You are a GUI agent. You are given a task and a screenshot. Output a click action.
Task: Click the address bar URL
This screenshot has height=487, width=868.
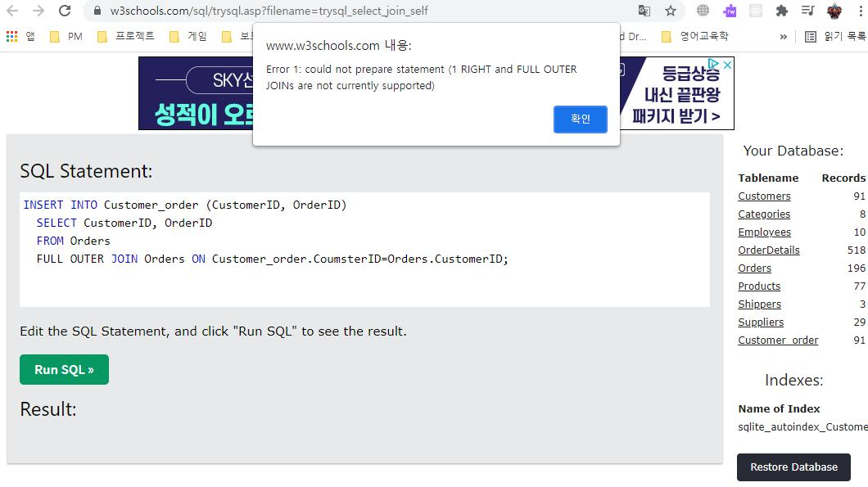pyautogui.click(x=269, y=11)
